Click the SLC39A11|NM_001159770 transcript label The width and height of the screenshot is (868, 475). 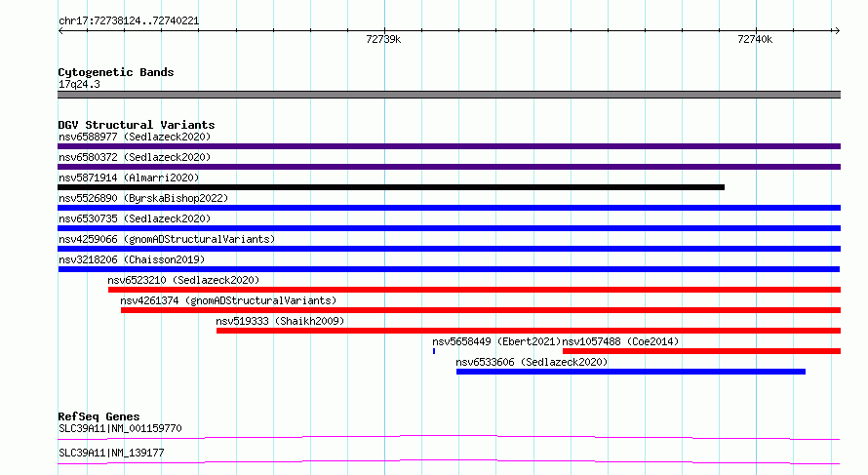[x=120, y=428]
